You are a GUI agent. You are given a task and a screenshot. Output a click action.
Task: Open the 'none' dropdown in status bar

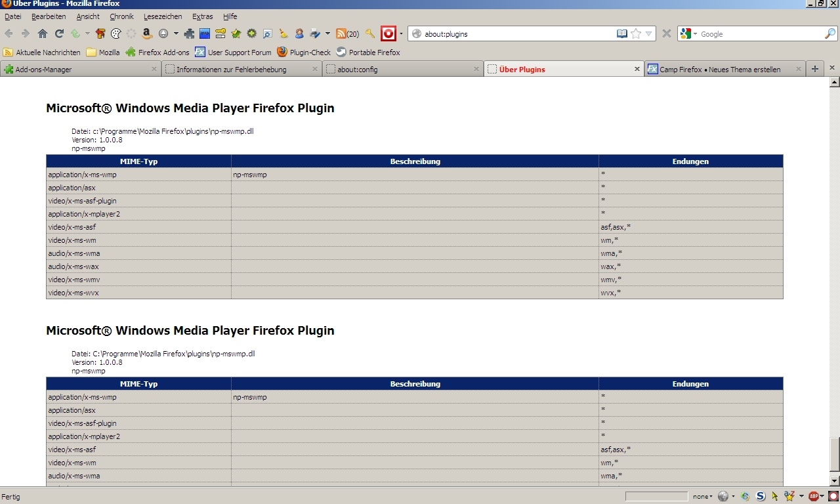point(702,496)
